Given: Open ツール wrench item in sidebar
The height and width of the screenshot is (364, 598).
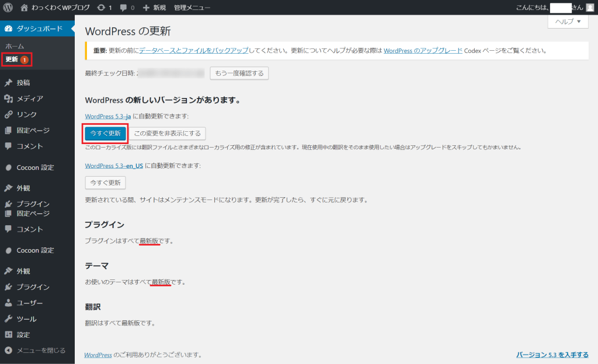Looking at the screenshot, I should [26, 319].
